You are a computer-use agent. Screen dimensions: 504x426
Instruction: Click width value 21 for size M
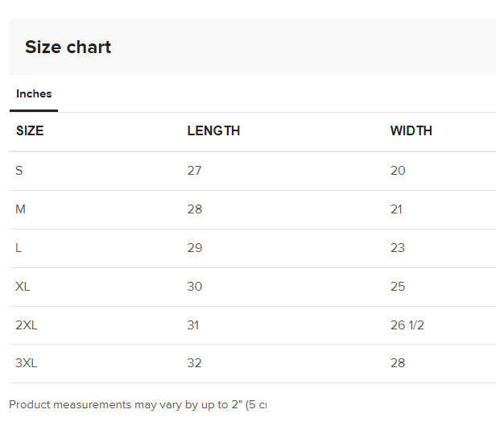(396, 209)
